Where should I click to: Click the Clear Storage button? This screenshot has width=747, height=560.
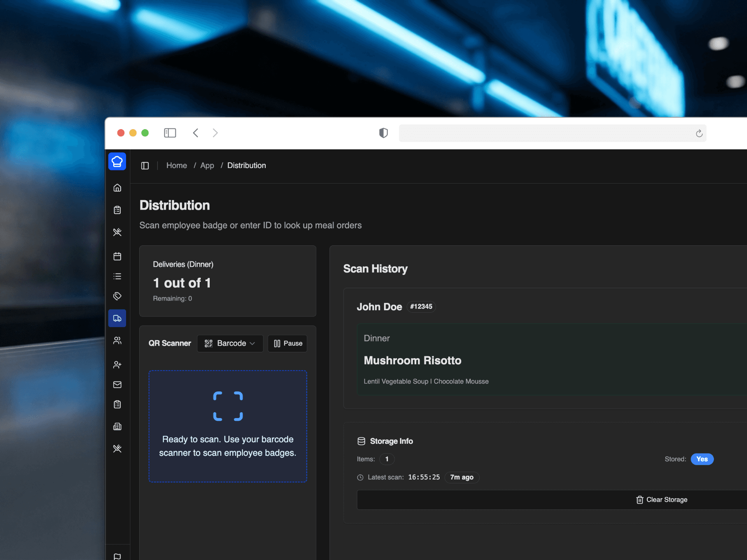pyautogui.click(x=661, y=500)
